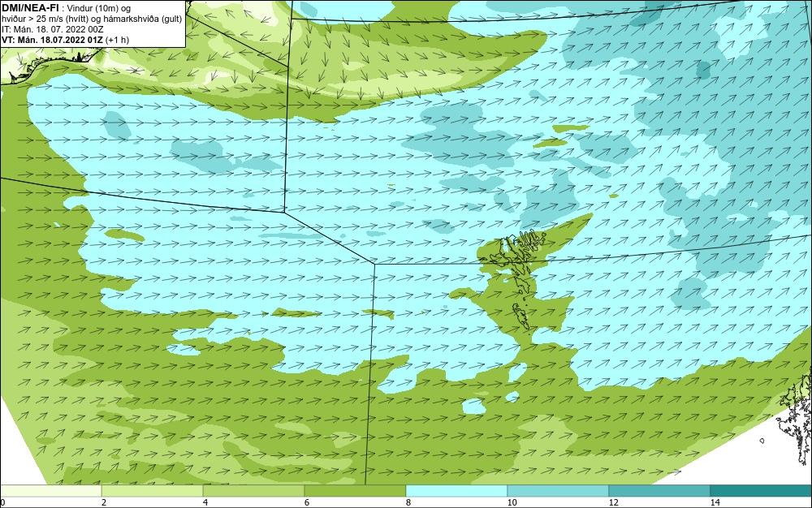The height and width of the screenshot is (508, 812).
Task: Click the legend scale label "10"
Action: pyautogui.click(x=512, y=502)
